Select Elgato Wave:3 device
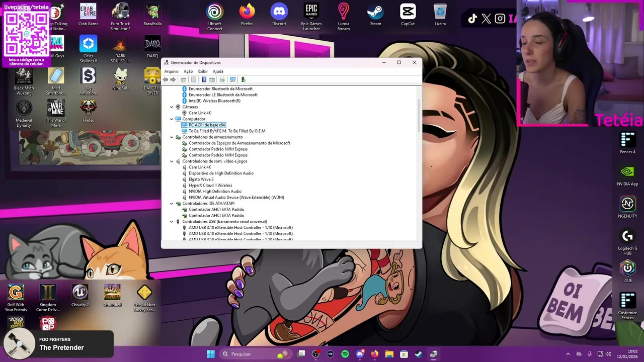The image size is (644, 362). pyautogui.click(x=201, y=179)
